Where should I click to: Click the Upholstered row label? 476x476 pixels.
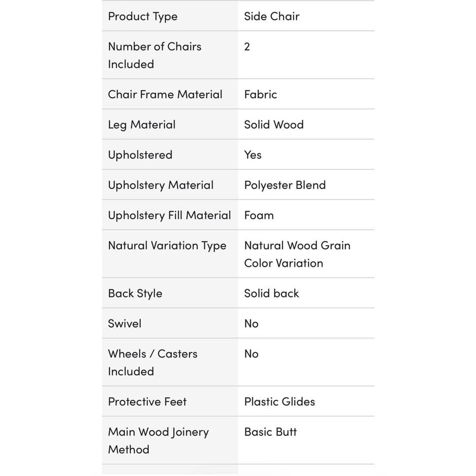[x=140, y=155]
